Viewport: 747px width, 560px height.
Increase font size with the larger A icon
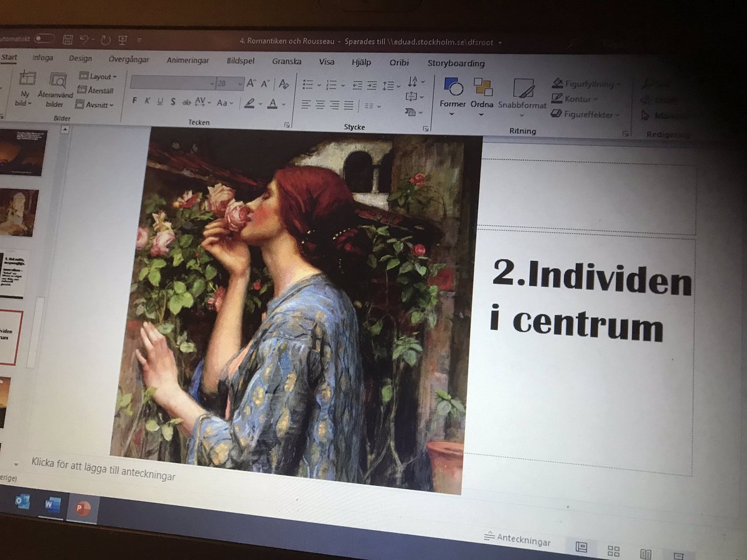(251, 83)
